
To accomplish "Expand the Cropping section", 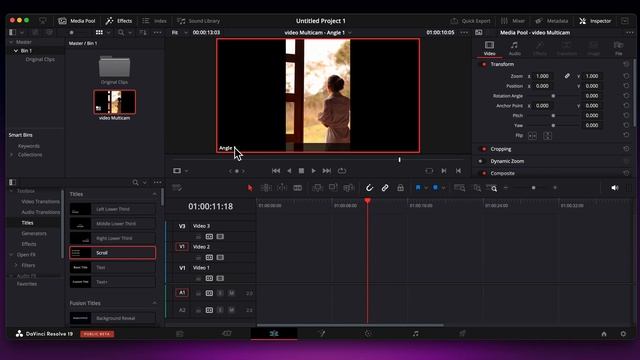I will pos(501,149).
